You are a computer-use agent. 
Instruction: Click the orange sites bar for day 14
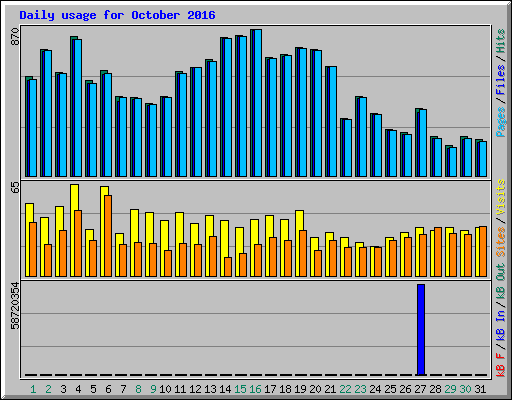228,267
